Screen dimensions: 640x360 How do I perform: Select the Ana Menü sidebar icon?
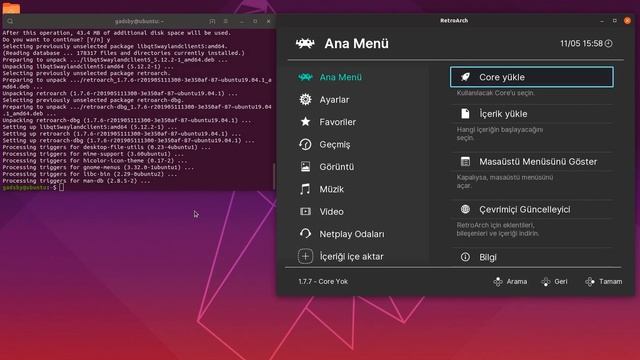(305, 77)
